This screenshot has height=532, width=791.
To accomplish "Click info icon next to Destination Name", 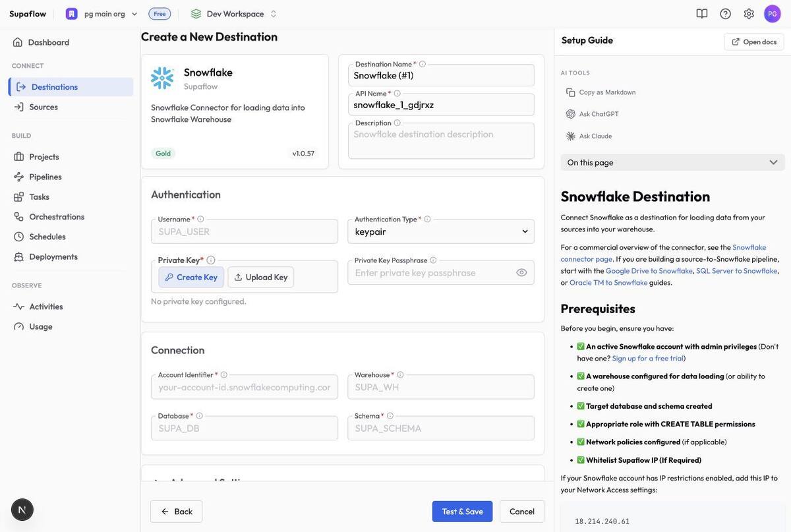I will click(x=423, y=64).
